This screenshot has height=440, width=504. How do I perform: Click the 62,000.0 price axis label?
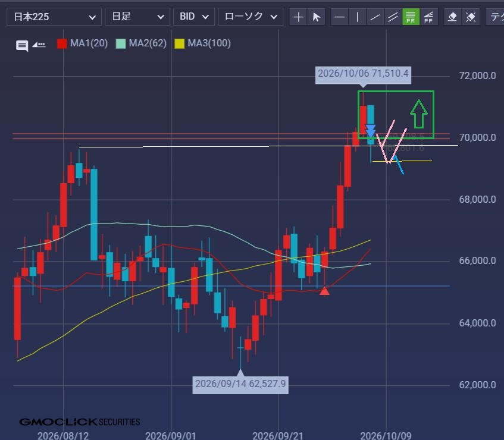pos(477,385)
